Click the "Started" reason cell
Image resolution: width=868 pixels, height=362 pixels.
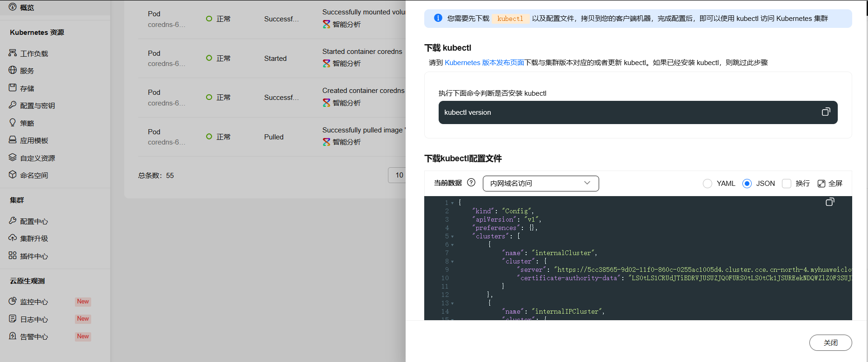(x=275, y=59)
